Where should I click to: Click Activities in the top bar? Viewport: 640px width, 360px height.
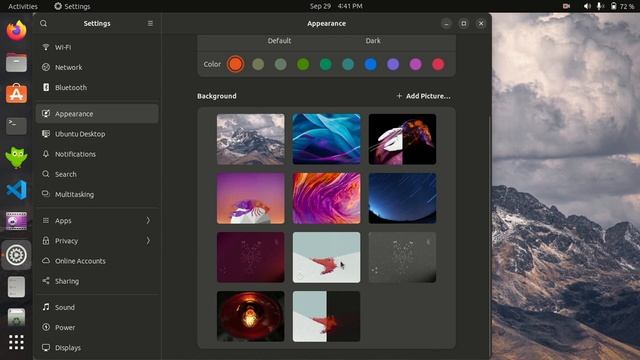click(23, 6)
